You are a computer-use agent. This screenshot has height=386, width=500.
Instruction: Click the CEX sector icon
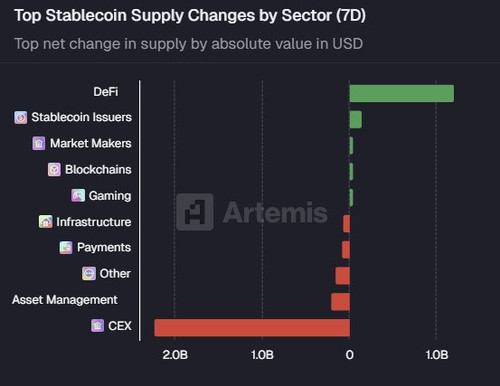[97, 326]
